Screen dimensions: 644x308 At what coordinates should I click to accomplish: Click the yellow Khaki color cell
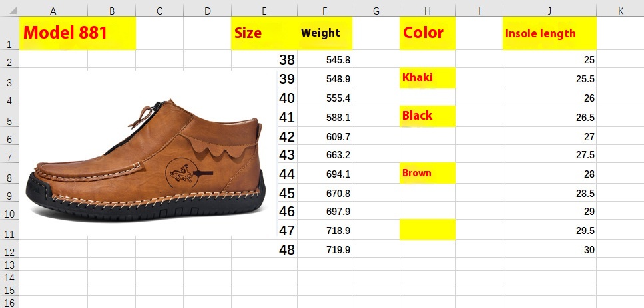click(427, 78)
